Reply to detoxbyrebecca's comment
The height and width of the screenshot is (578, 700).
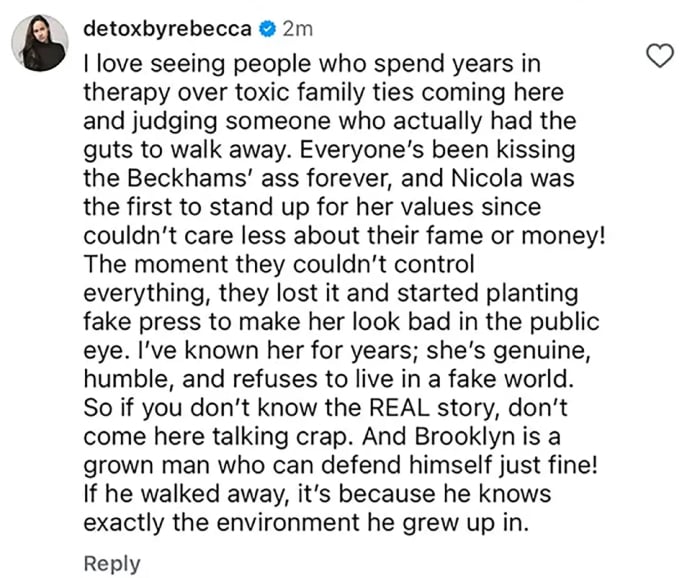click(112, 563)
